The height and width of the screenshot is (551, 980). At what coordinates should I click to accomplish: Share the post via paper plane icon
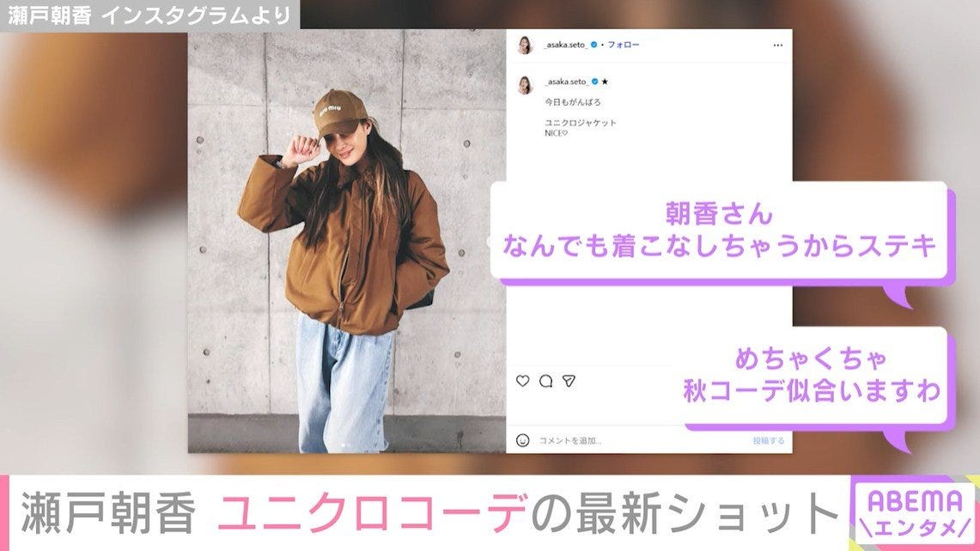(568, 380)
